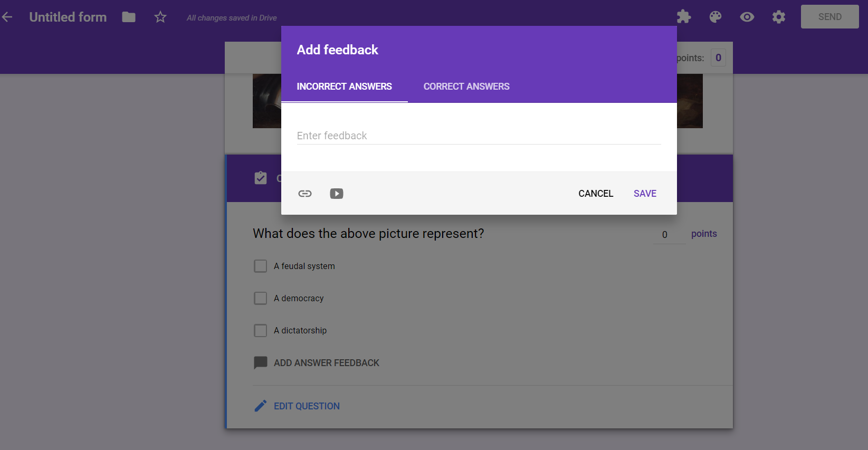Open the add-ons puzzle piece icon
The width and height of the screenshot is (868, 450).
point(684,17)
